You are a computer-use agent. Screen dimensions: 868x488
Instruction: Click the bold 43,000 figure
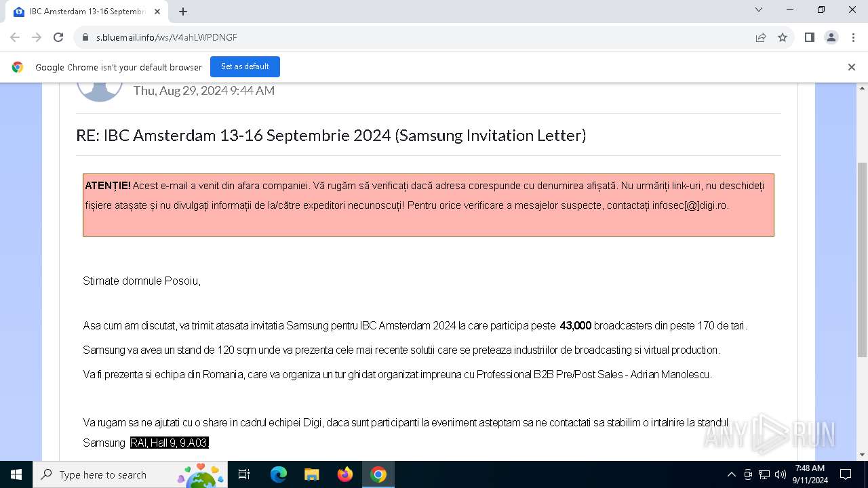pos(575,325)
